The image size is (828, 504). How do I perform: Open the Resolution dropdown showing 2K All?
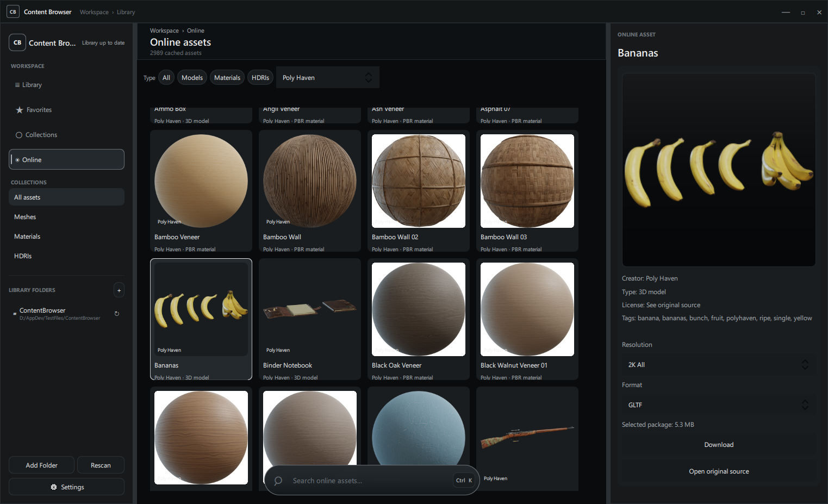pyautogui.click(x=719, y=365)
